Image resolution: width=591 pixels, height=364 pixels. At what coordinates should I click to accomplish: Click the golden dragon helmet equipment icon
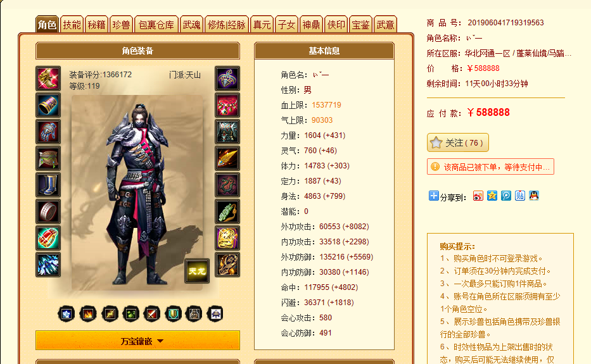pyautogui.click(x=48, y=78)
